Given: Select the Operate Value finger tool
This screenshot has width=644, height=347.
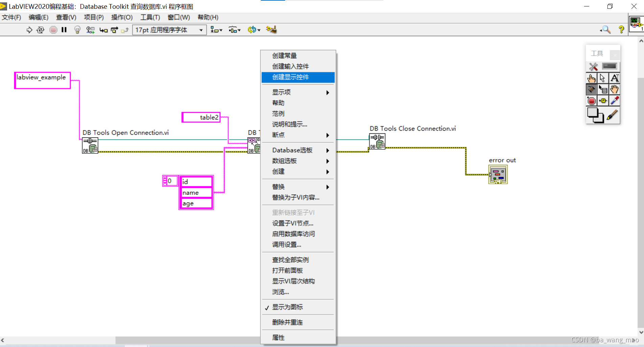Looking at the screenshot, I should tap(591, 78).
